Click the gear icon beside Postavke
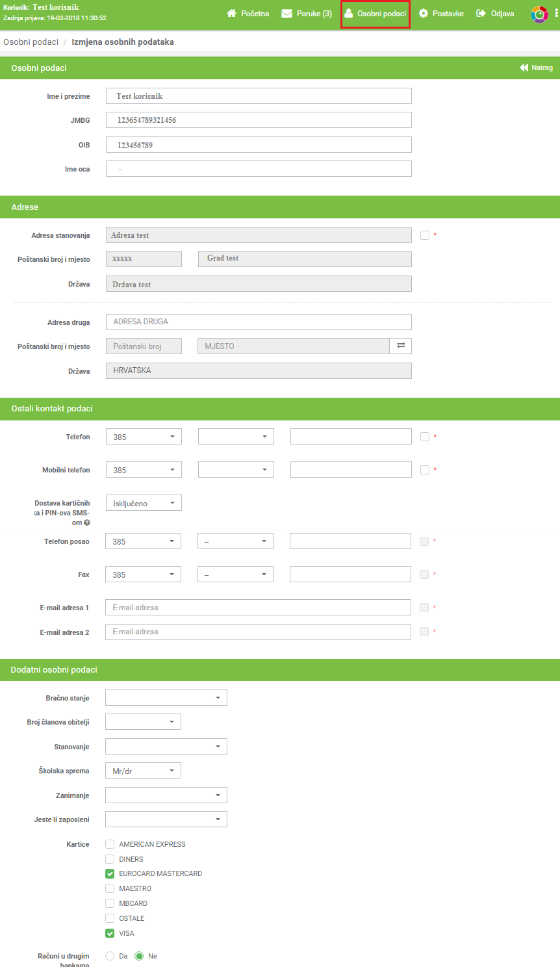This screenshot has width=560, height=967. pos(424,13)
